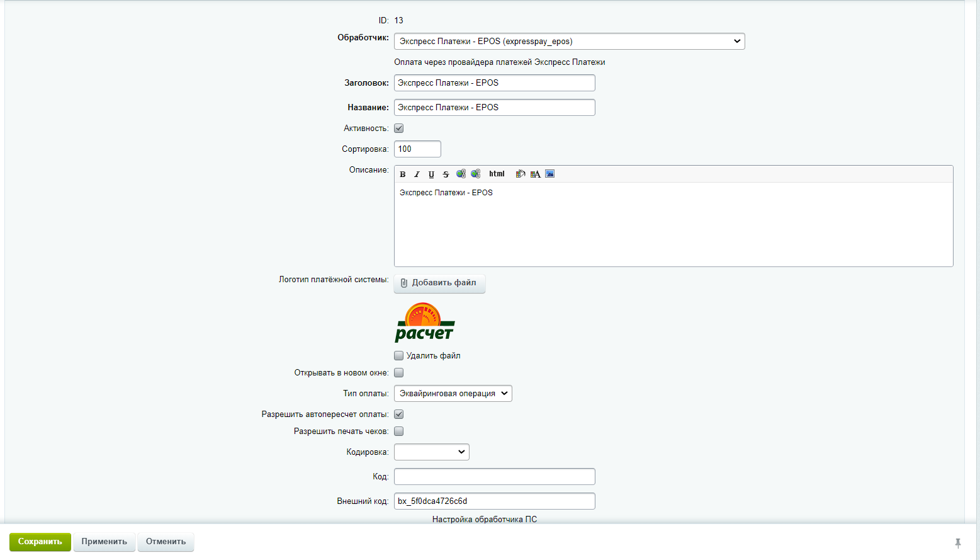Image resolution: width=980 pixels, height=560 pixels.
Task: Open the background color fill tool
Action: [520, 174]
